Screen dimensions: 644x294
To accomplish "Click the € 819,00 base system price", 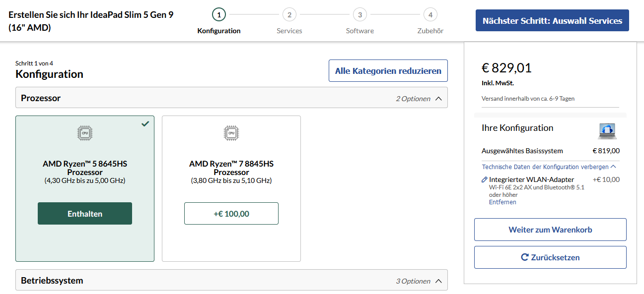I will click(606, 151).
